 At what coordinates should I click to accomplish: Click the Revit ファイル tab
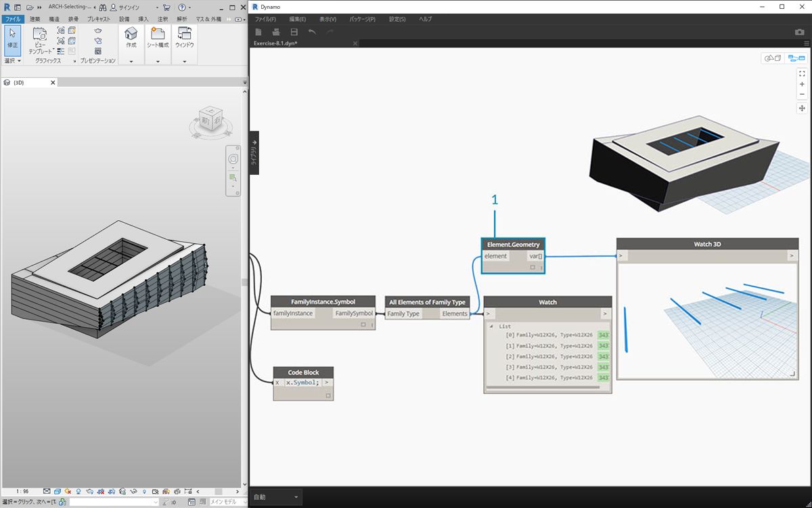[12, 19]
